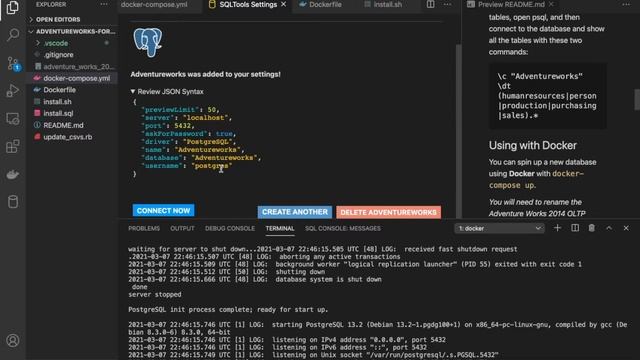
Task: Open the Problems panel tab
Action: pos(144,228)
